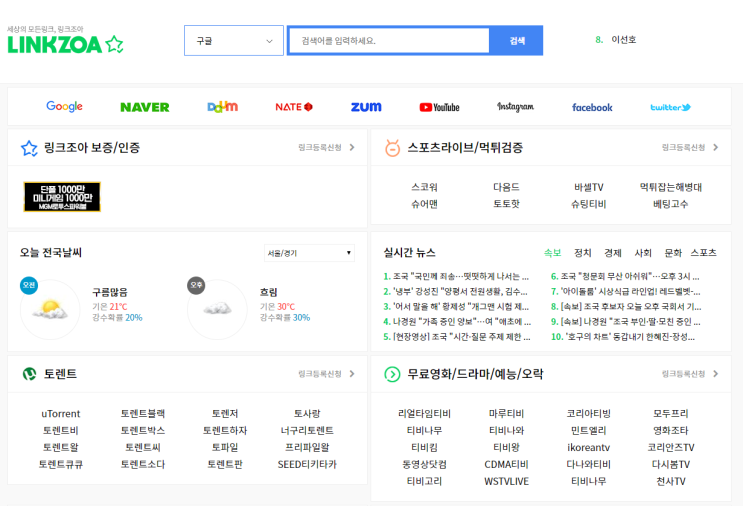Open the Google logo link
Screen dimensions: 743x506
coord(64,107)
